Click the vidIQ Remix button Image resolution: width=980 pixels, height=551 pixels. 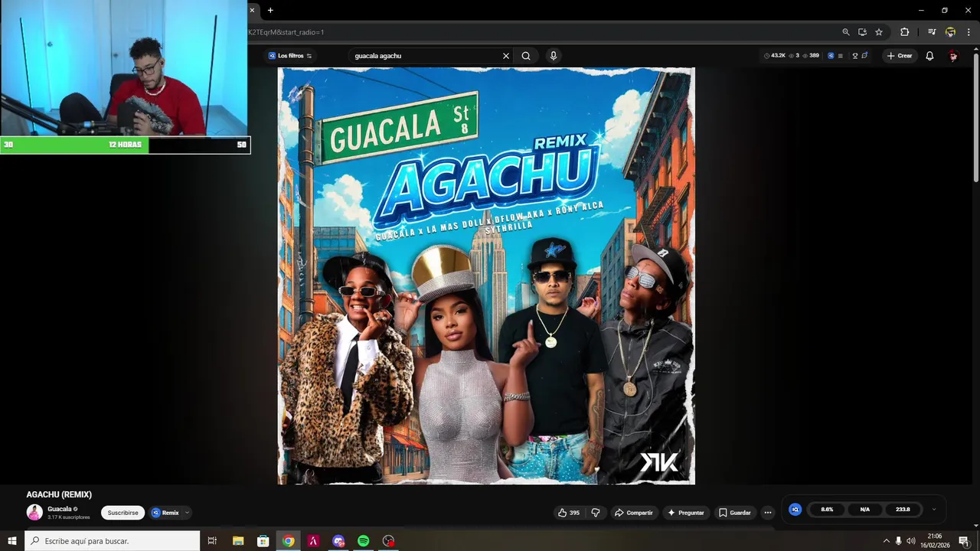coord(165,513)
